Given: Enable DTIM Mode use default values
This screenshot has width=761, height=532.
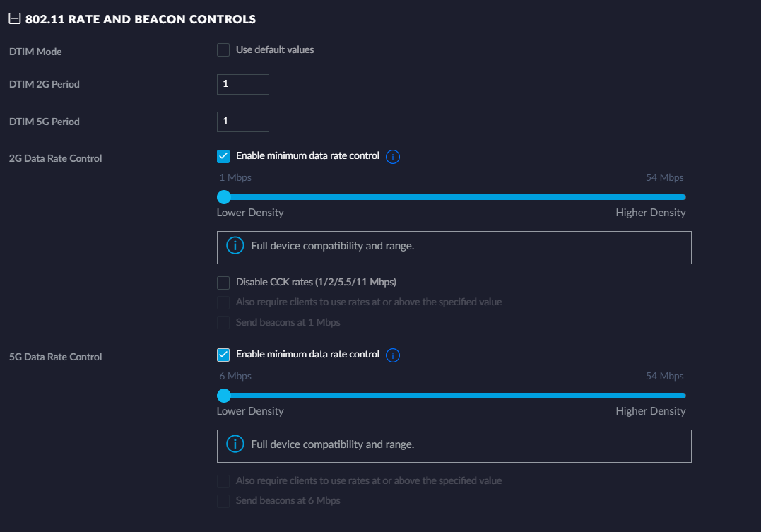Looking at the screenshot, I should coord(223,50).
